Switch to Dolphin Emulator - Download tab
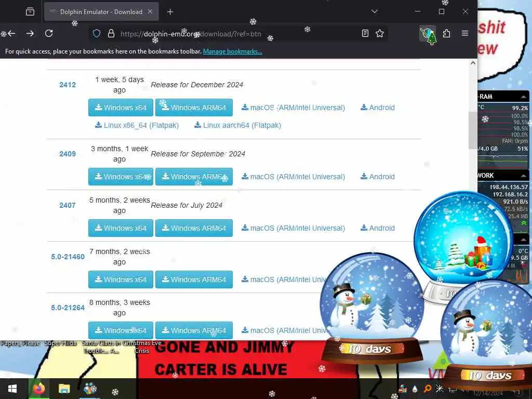The width and height of the screenshot is (532, 399). (x=101, y=12)
